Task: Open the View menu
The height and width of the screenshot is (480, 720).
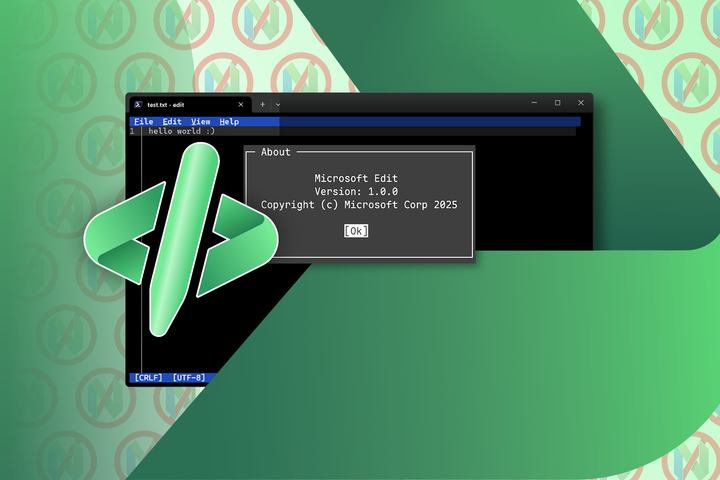Action: [201, 122]
